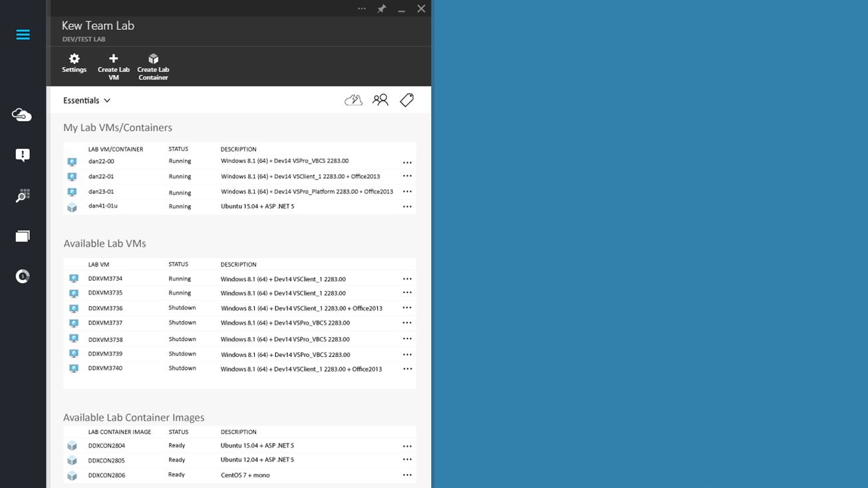The width and height of the screenshot is (868, 488).
Task: Pin the Kew Team Lab blade
Action: [382, 9]
